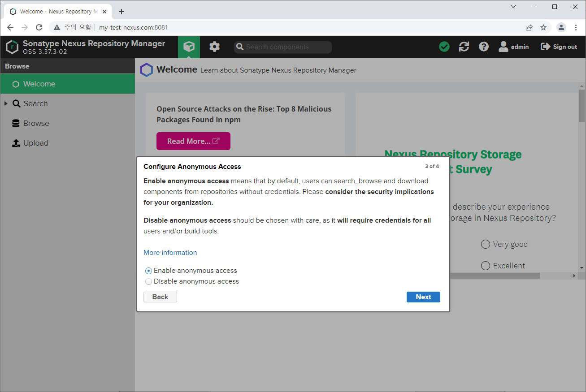
Task: Select Disable anonymous access radio
Action: tap(148, 281)
